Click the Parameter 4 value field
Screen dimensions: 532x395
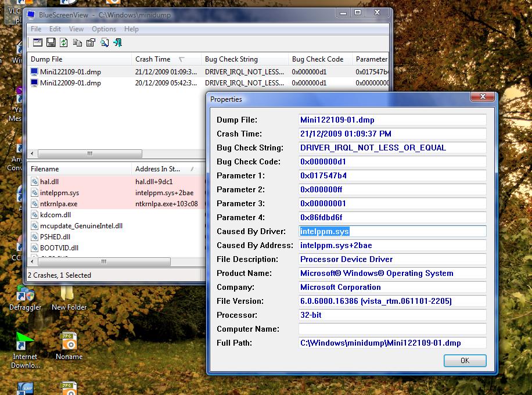point(392,217)
